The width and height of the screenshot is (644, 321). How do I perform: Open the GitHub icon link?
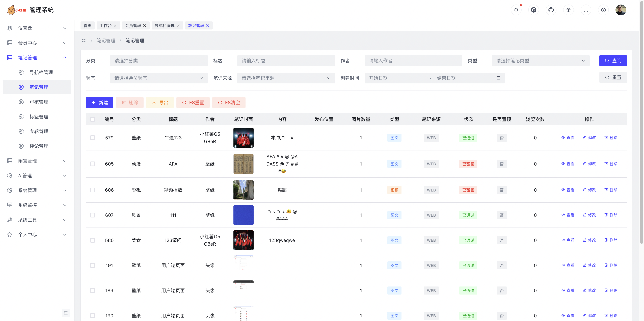pos(551,10)
